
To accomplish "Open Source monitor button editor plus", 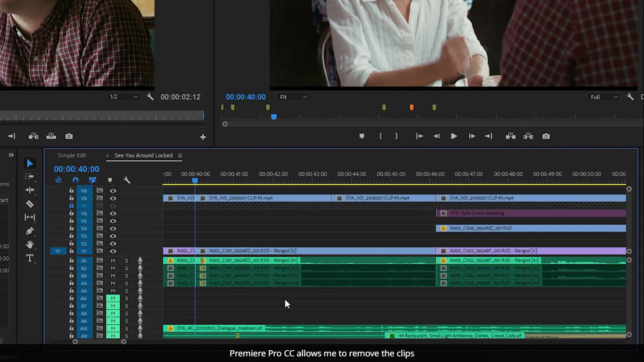I will pyautogui.click(x=203, y=137).
